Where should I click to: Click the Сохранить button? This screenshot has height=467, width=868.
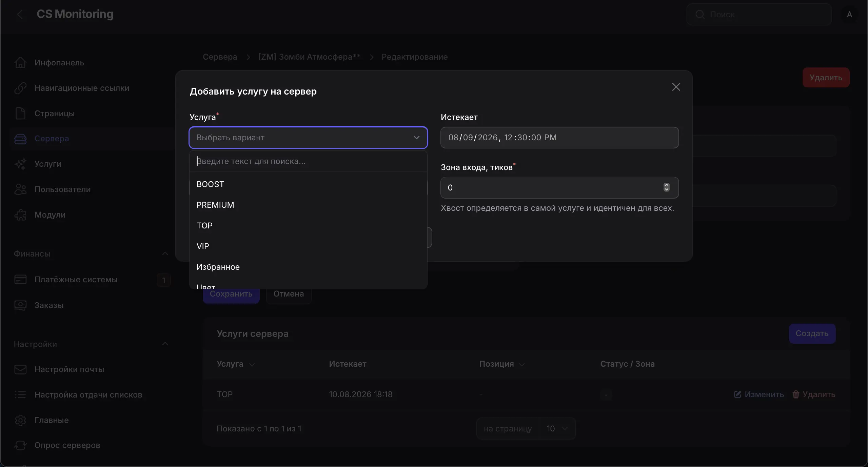click(231, 294)
